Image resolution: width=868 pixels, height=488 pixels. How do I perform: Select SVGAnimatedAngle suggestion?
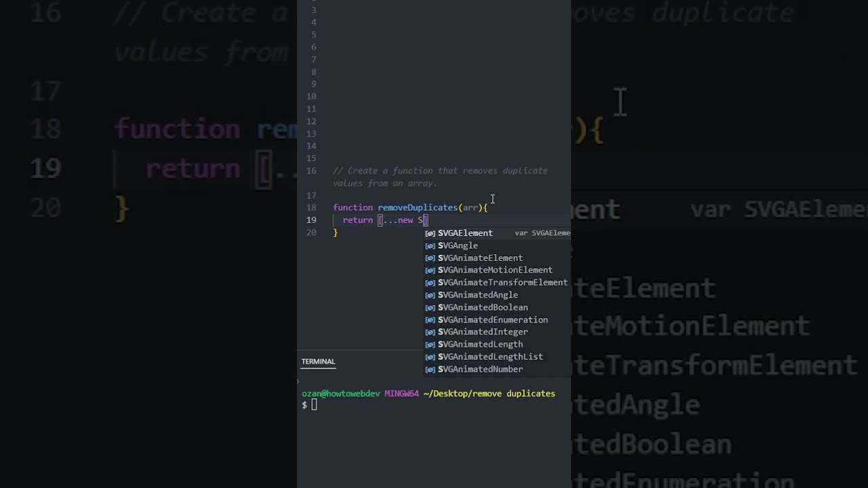coord(497,295)
